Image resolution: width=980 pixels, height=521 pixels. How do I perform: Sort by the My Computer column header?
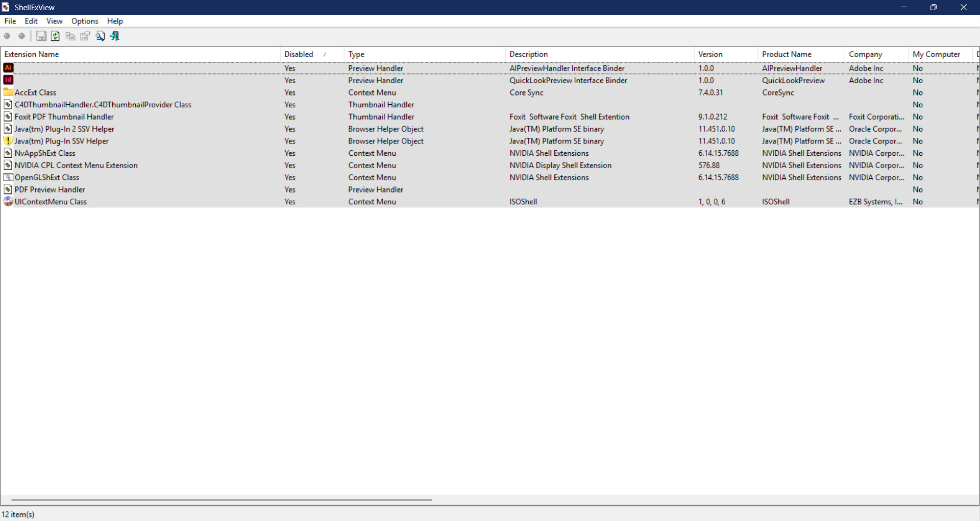point(940,54)
